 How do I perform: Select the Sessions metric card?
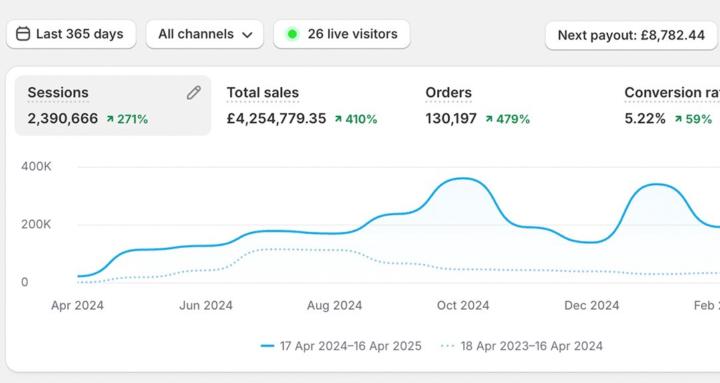coord(113,105)
